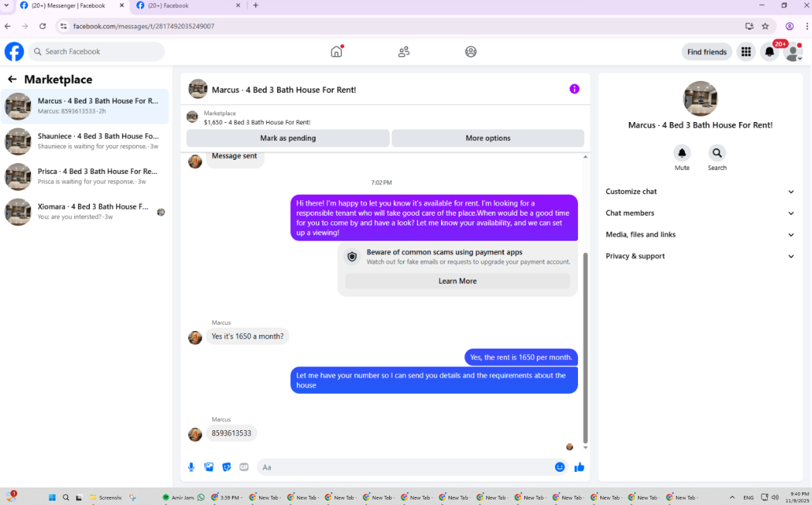
Task: Show hidden system tray icons chevron
Action: point(733,498)
